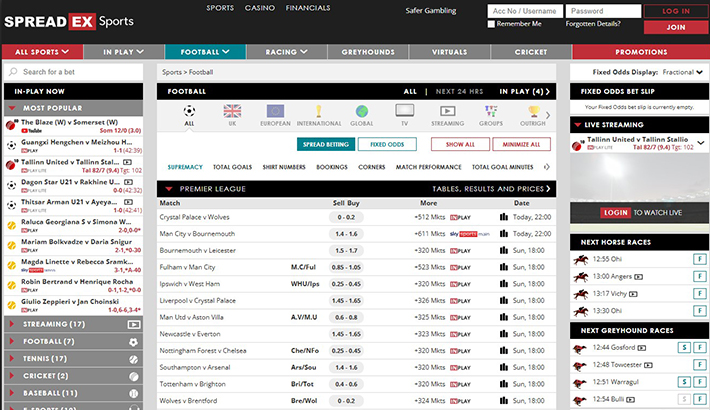
Task: Click the greyhound icon for 12:51 Warragul
Action: (580, 383)
